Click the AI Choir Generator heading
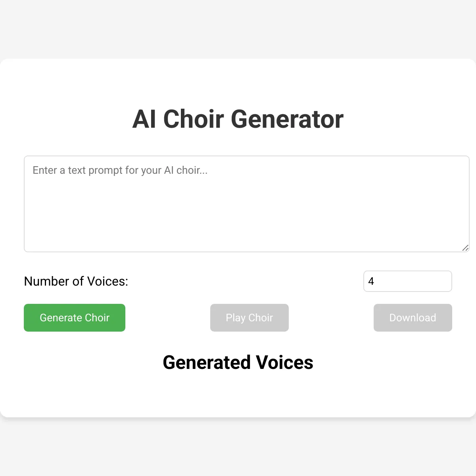The image size is (476, 476). 238,119
